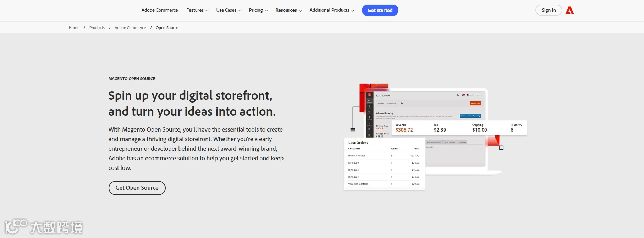The width and height of the screenshot is (644, 238).
Task: Expand the Additional Products dropdown
Action: coord(332,10)
